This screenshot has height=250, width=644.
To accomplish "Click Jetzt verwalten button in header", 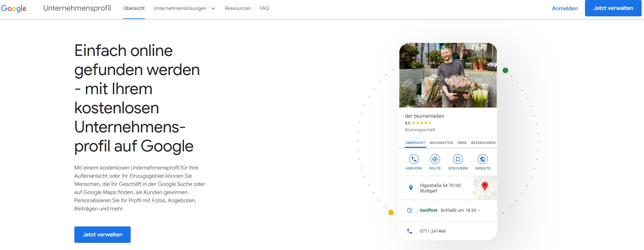I will click(613, 8).
